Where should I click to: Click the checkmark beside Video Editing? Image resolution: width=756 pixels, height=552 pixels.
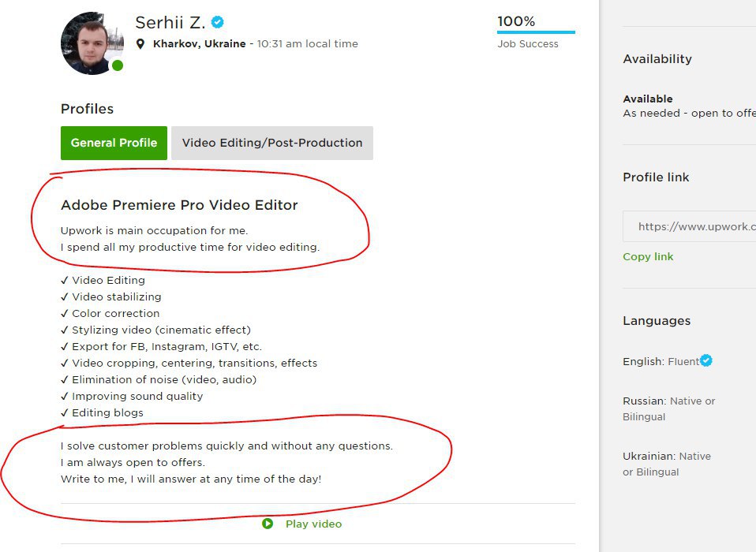(x=65, y=280)
